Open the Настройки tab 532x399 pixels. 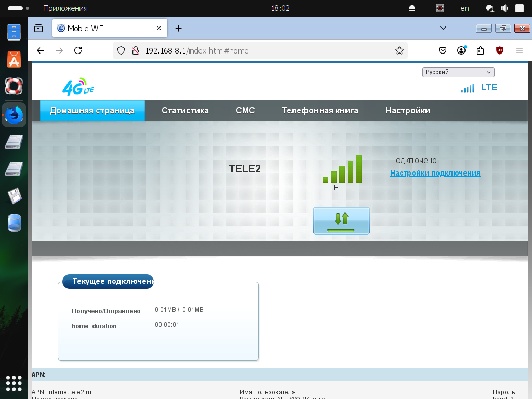407,110
